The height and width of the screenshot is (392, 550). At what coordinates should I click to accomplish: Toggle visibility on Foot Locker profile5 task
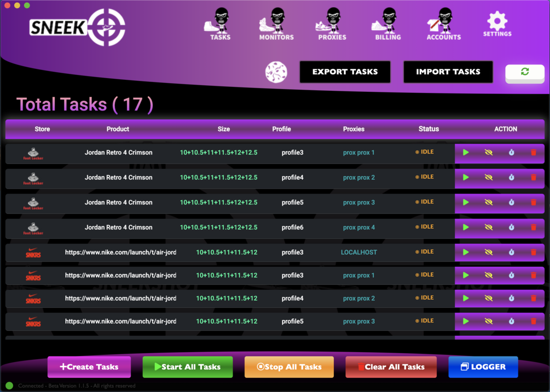(488, 202)
